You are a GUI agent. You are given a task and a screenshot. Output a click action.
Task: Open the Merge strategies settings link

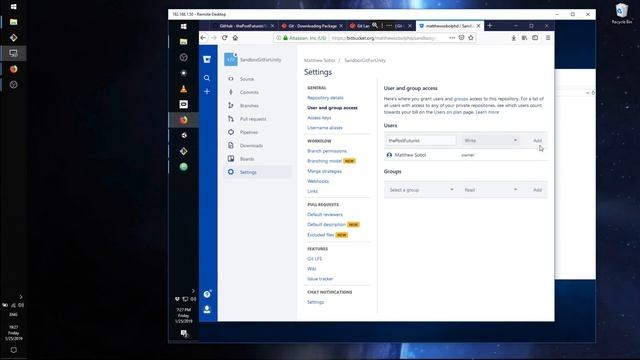click(x=324, y=171)
